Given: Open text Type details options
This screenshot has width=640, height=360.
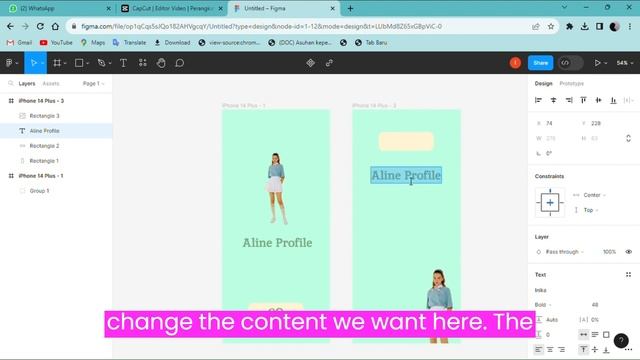Looking at the screenshot, I should click(628, 349).
